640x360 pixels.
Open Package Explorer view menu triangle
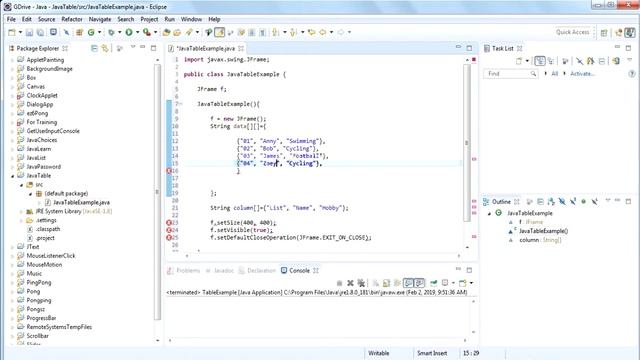pyautogui.click(x=133, y=47)
